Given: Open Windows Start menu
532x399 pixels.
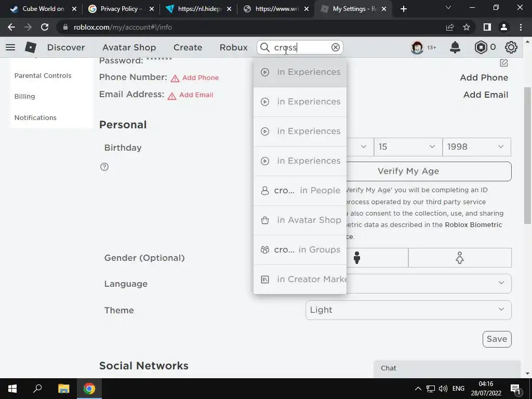Looking at the screenshot, I should [x=12, y=389].
